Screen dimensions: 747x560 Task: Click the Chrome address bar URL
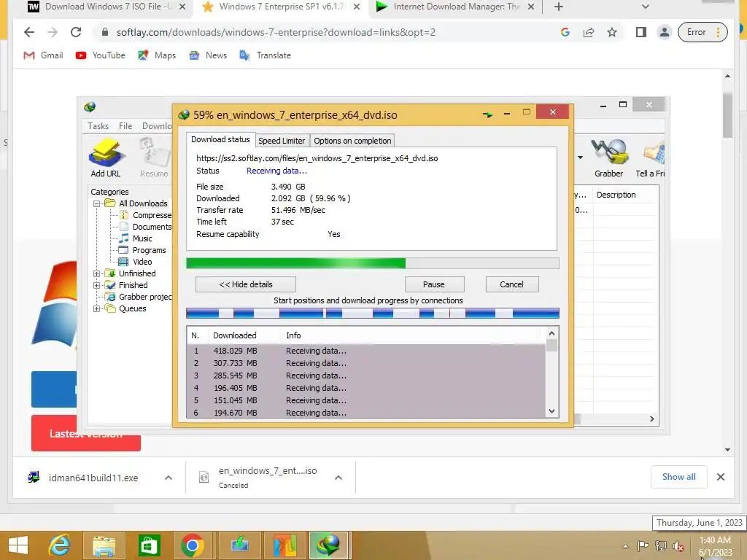[276, 32]
